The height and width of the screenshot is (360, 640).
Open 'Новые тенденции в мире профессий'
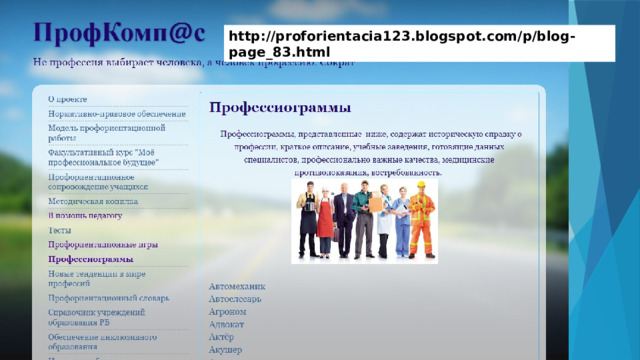pos(97,278)
